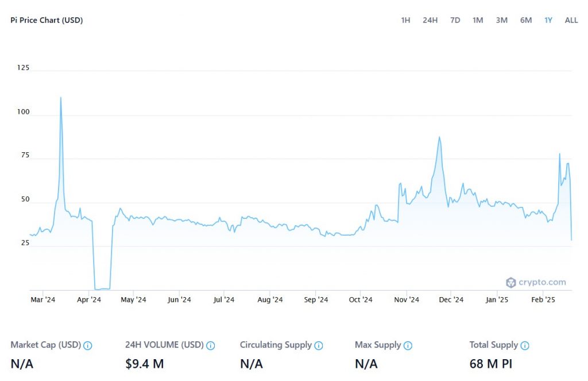Select the active 1Y range

[x=548, y=20]
